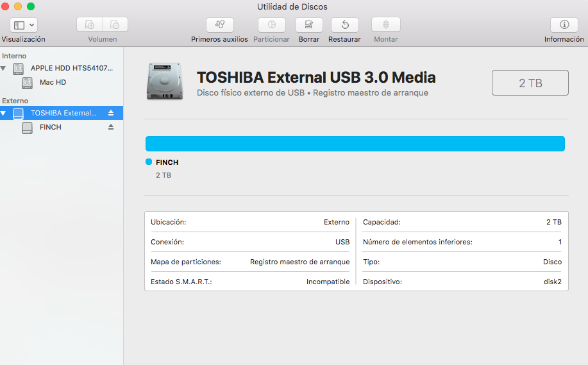Select the FINCH volume in sidebar

(62, 127)
